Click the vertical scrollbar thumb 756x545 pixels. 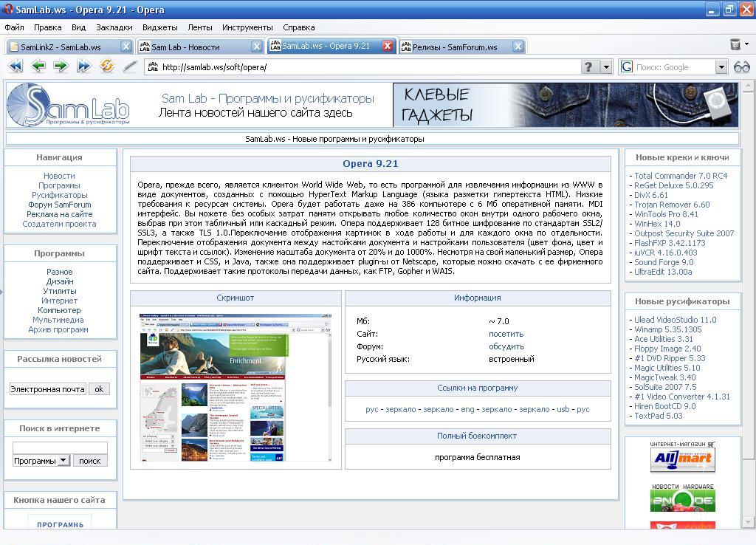(748, 275)
